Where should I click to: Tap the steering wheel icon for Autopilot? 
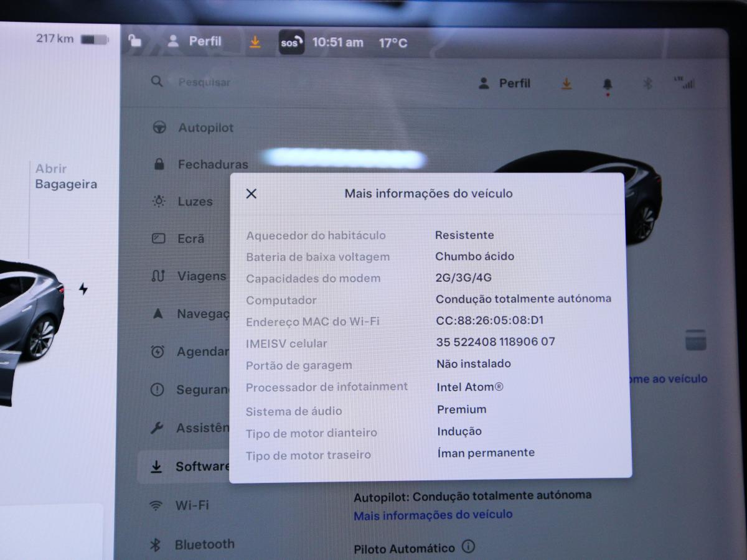159,128
